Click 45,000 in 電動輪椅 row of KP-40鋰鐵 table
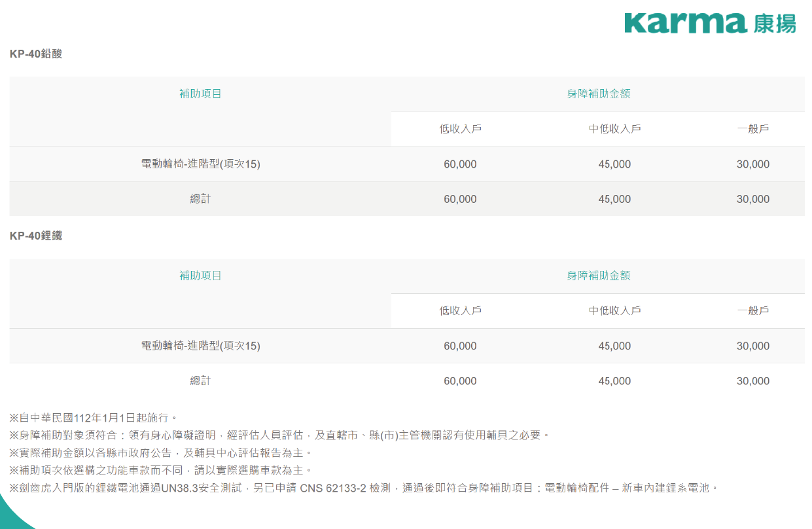812x529 pixels. (x=614, y=346)
